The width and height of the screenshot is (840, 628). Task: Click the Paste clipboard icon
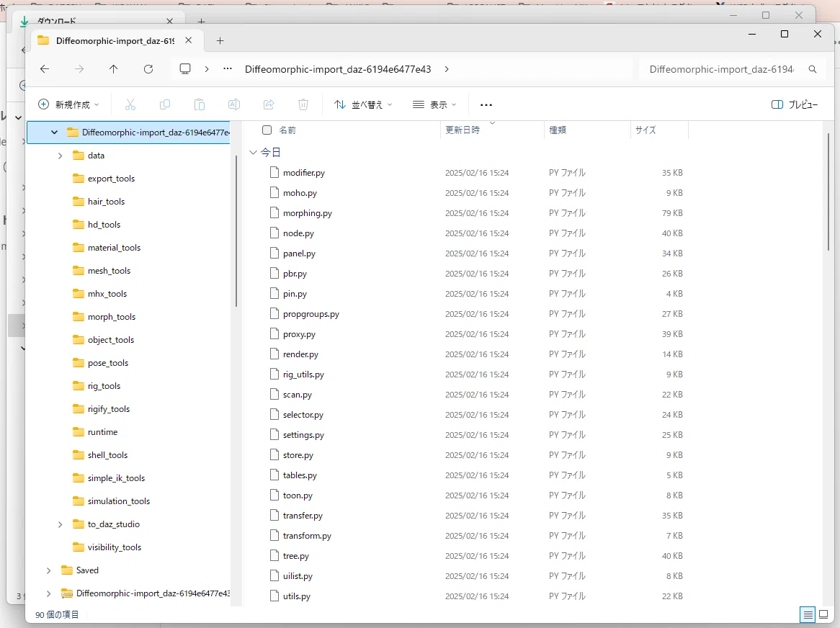200,104
